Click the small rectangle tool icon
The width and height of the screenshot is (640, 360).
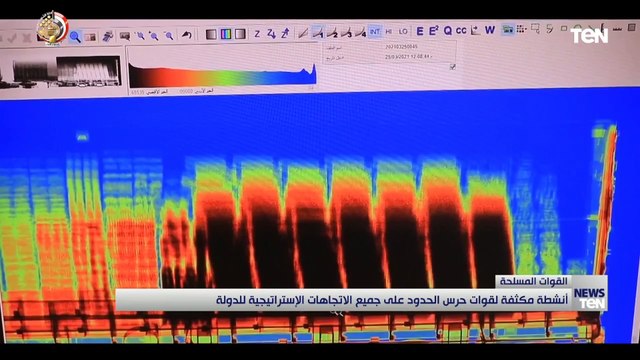pyautogui.click(x=564, y=28)
